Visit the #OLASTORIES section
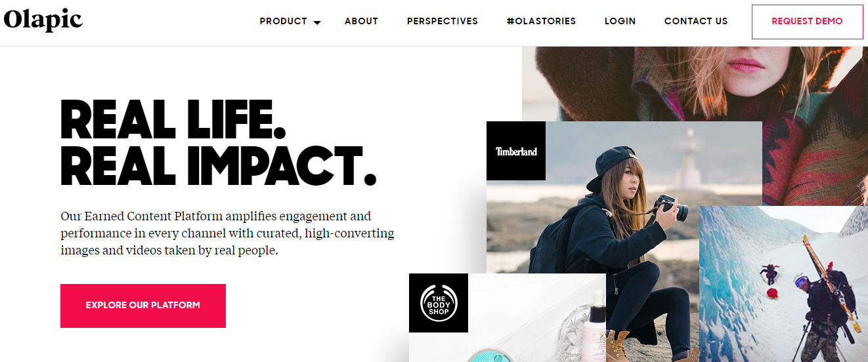This screenshot has width=868, height=362. (541, 21)
